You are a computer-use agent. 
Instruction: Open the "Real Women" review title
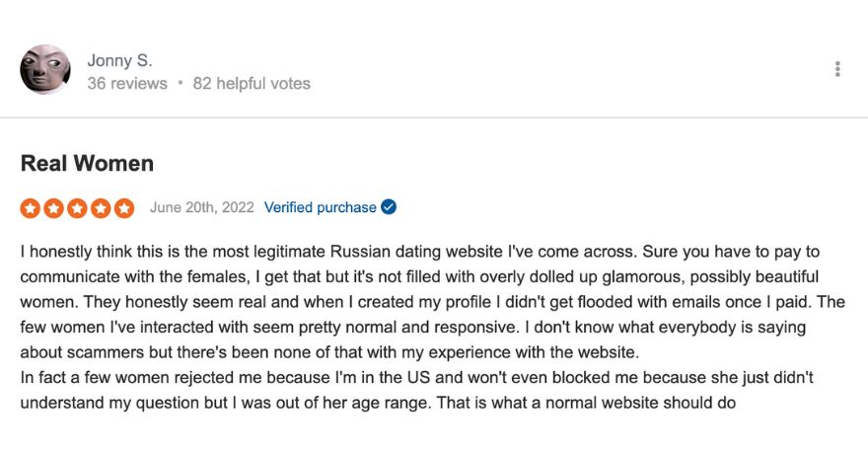point(87,163)
